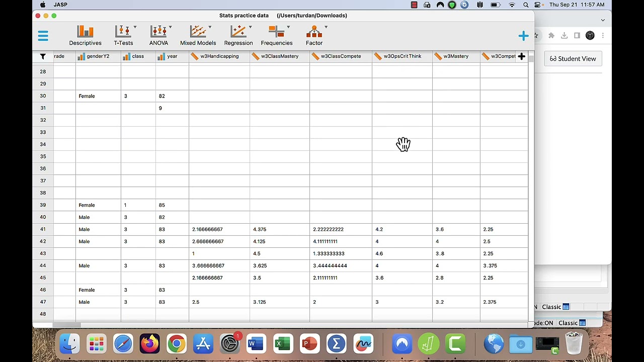Image resolution: width=644 pixels, height=362 pixels.
Task: Open PowerPoint from the Dock
Action: click(x=309, y=344)
